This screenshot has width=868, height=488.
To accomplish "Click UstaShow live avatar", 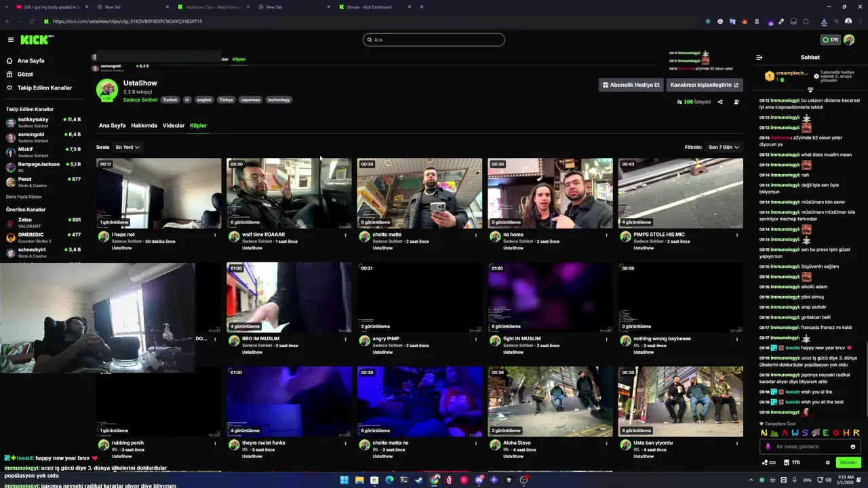I will [107, 90].
